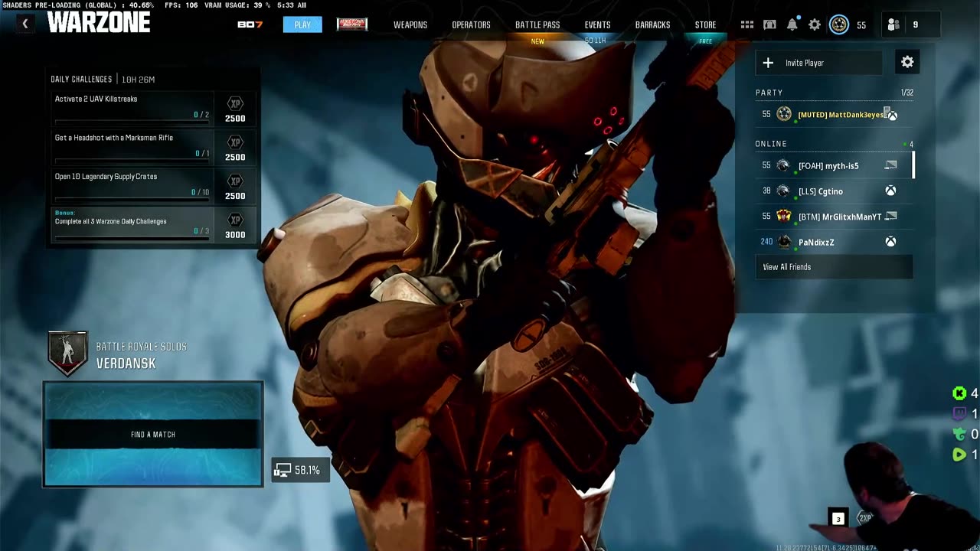
Task: Click the Twitch viewer count icon
Action: pyautogui.click(x=959, y=414)
